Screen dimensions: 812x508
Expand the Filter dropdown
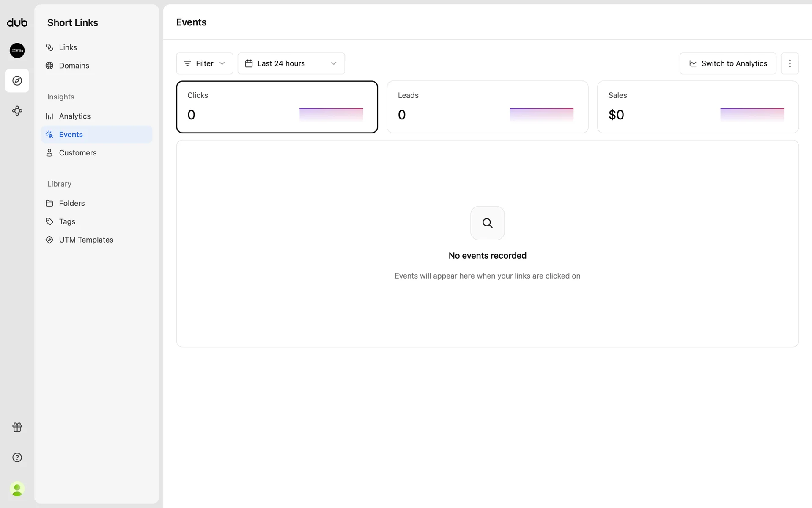[x=204, y=63]
